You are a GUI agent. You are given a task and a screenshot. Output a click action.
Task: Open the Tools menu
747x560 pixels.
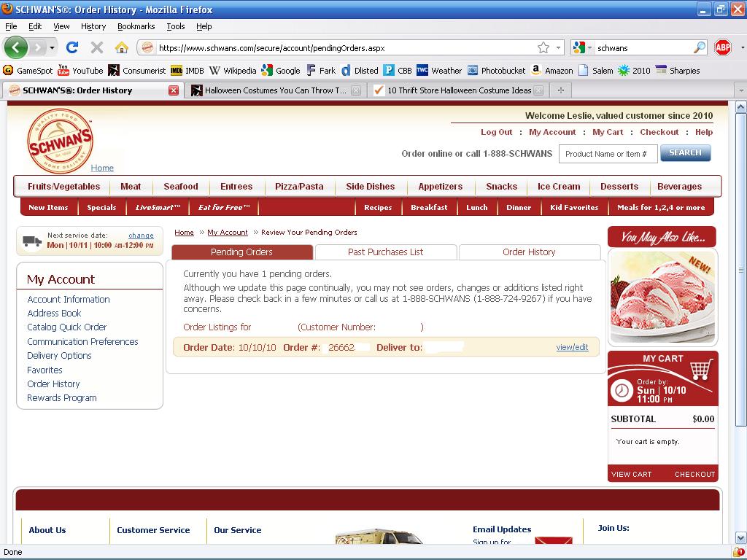[175, 26]
